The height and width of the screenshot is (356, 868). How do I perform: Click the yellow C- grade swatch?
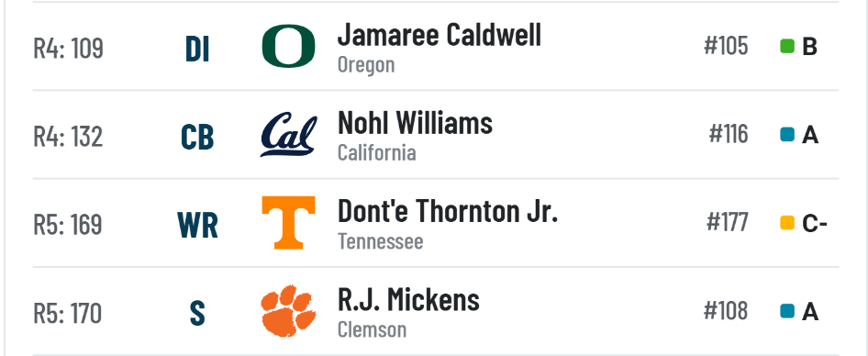[x=787, y=223]
